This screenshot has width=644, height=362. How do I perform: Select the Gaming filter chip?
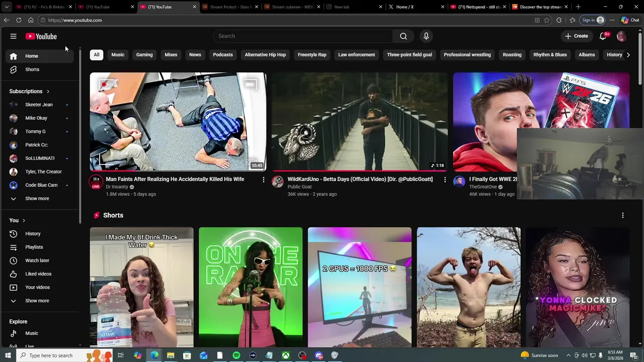coord(144,55)
